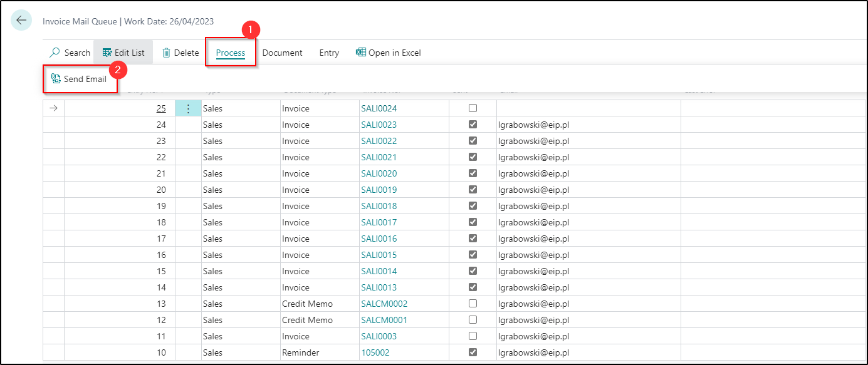Image resolution: width=868 pixels, height=365 pixels.
Task: Open the Document menu
Action: click(x=282, y=53)
